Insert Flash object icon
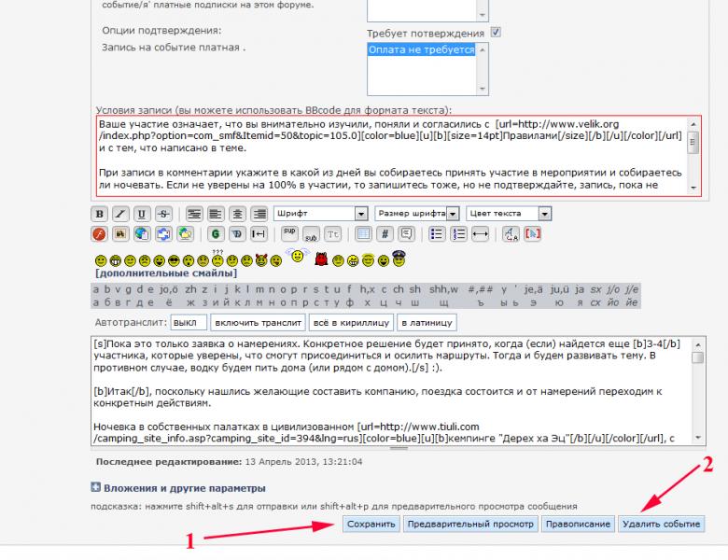The width and height of the screenshot is (728, 560). [x=101, y=233]
